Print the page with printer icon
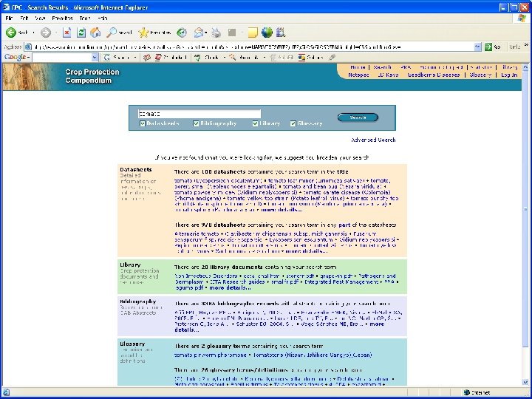 pyautogui.click(x=216, y=33)
